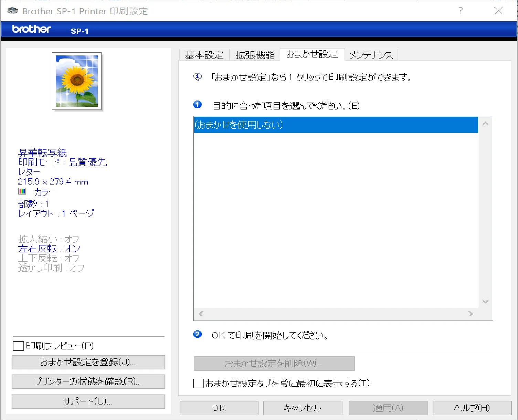The image size is (518, 420).
Task: Select the おまかせ設定 tab
Action: 312,54
